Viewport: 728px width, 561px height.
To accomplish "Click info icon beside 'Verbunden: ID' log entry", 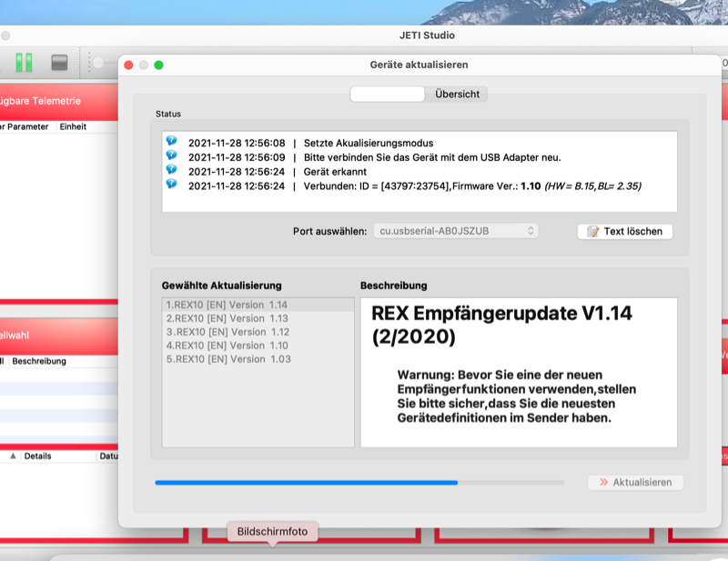I will (171, 184).
